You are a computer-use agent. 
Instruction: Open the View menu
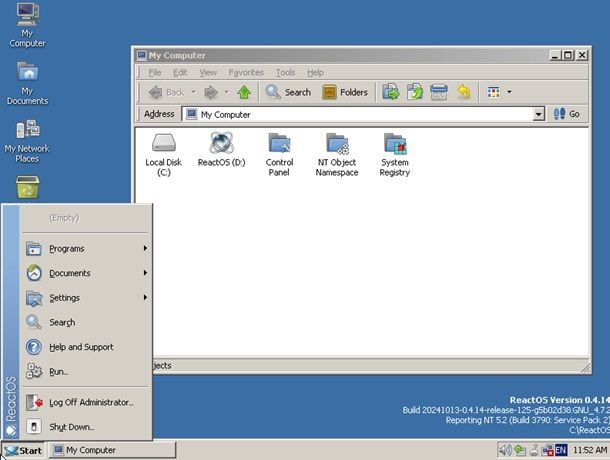208,72
